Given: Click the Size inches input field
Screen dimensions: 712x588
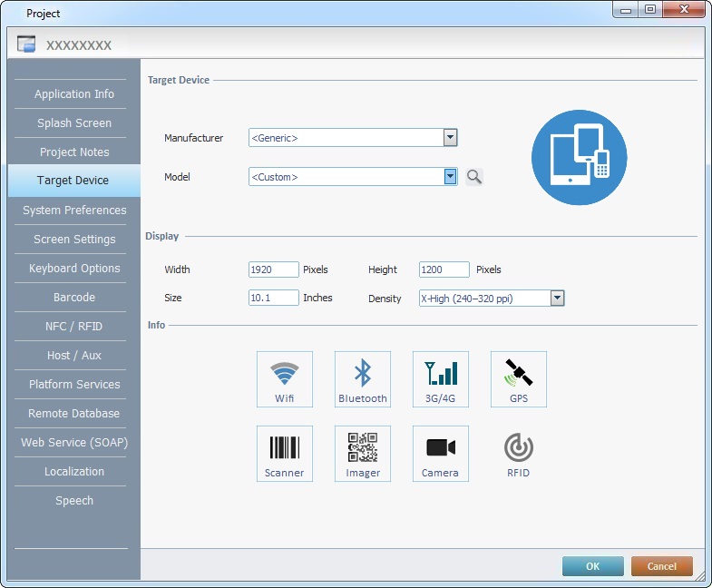Looking at the screenshot, I should point(273,298).
